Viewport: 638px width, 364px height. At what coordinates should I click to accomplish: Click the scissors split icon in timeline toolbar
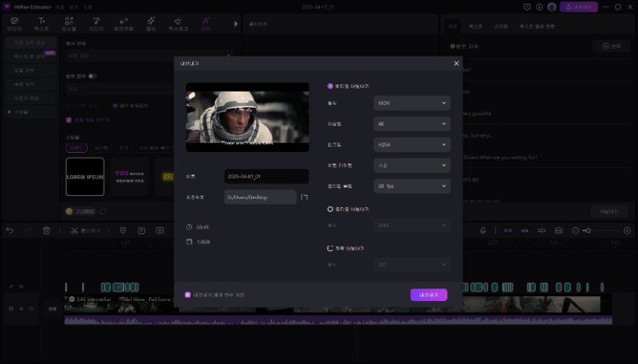click(x=73, y=230)
